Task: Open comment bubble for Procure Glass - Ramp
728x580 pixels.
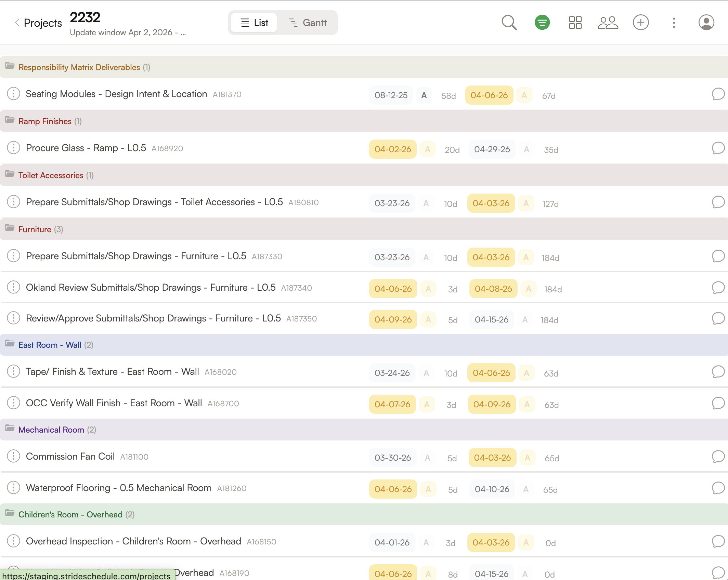Action: (x=718, y=148)
